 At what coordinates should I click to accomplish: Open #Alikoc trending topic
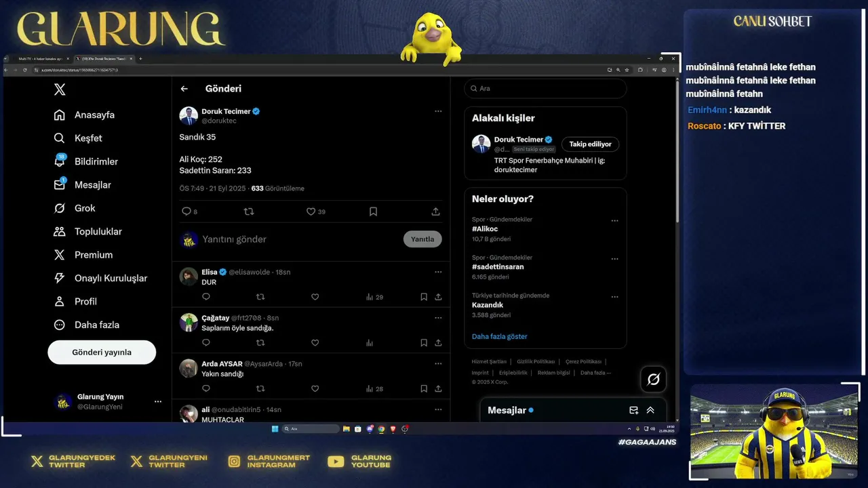click(x=485, y=229)
